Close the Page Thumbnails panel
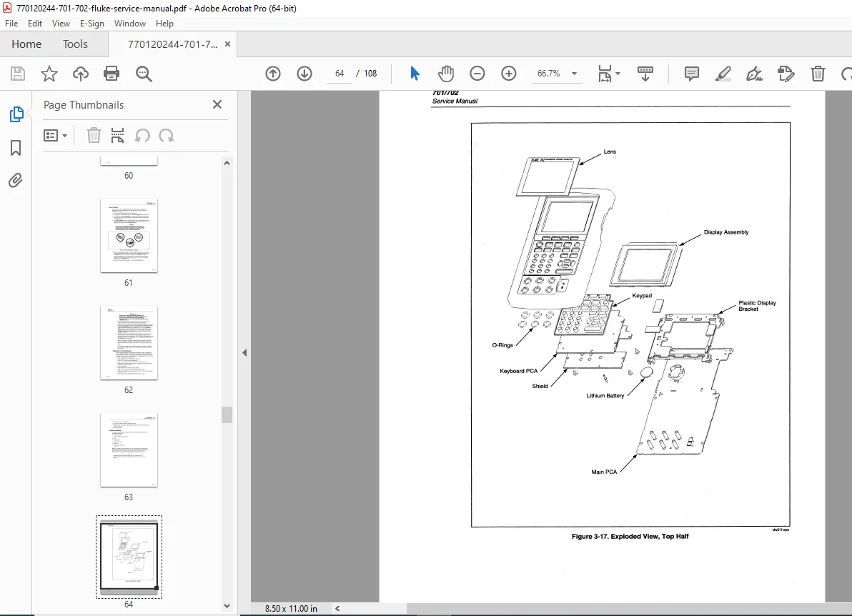The image size is (852, 616). (217, 104)
